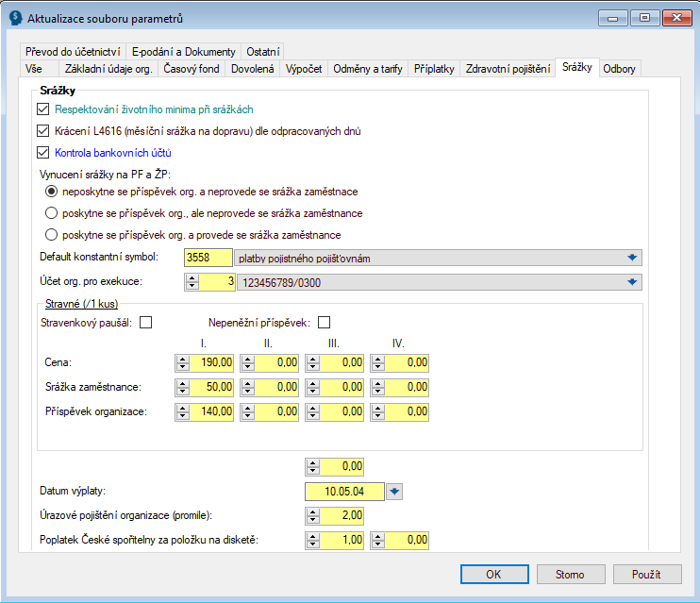Select radio 'poskytne se příspěvek org. a provede se srážka'

51,234
